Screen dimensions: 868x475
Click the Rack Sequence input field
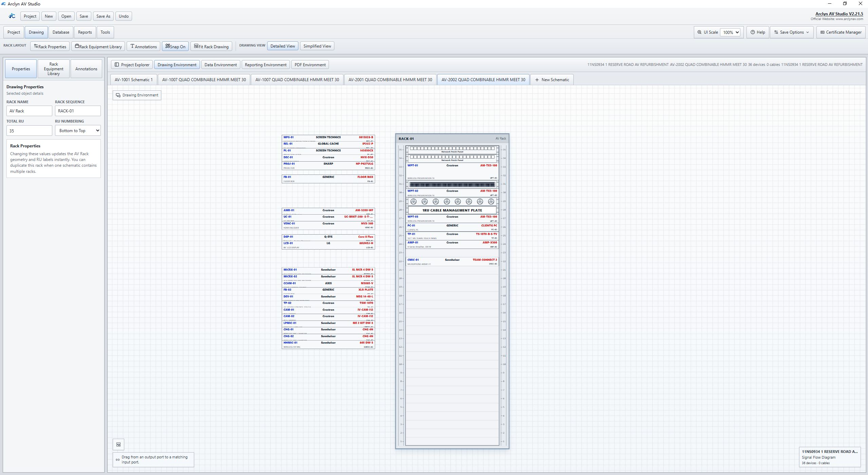click(x=78, y=111)
